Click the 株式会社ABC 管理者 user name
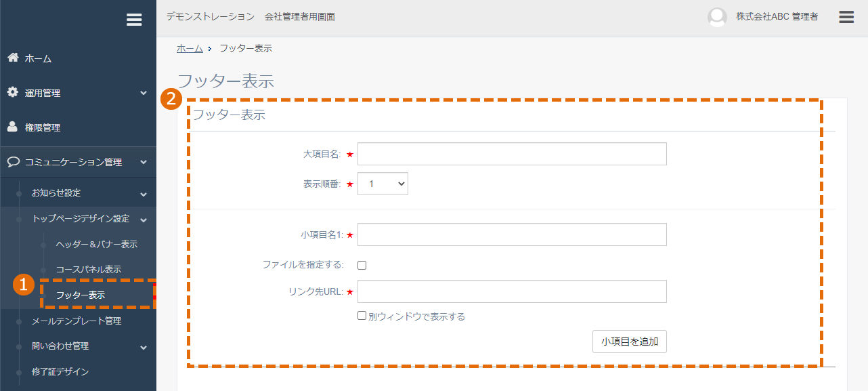Image resolution: width=868 pixels, height=391 pixels. click(777, 17)
